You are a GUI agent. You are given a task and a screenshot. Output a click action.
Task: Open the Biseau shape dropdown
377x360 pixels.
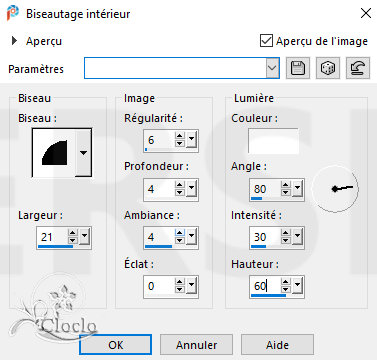(83, 153)
